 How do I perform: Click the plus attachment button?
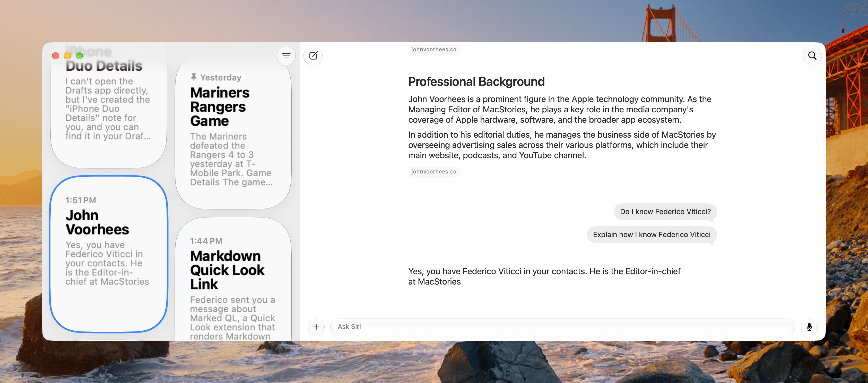point(316,327)
